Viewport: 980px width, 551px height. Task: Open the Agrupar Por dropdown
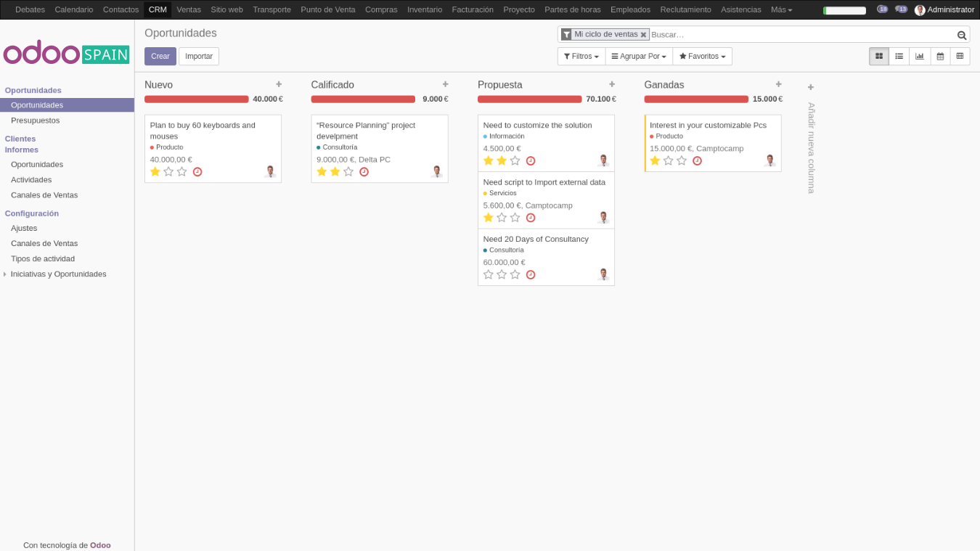[639, 56]
